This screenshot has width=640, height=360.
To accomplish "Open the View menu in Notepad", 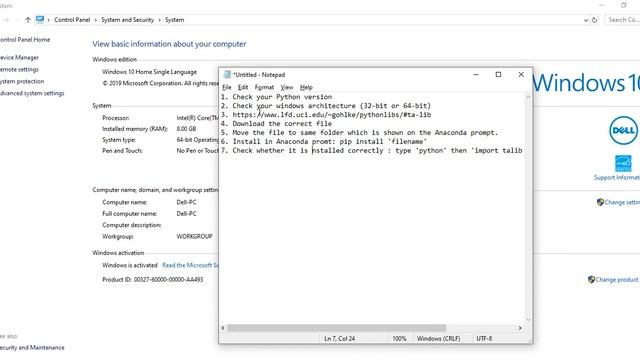I will click(x=287, y=87).
